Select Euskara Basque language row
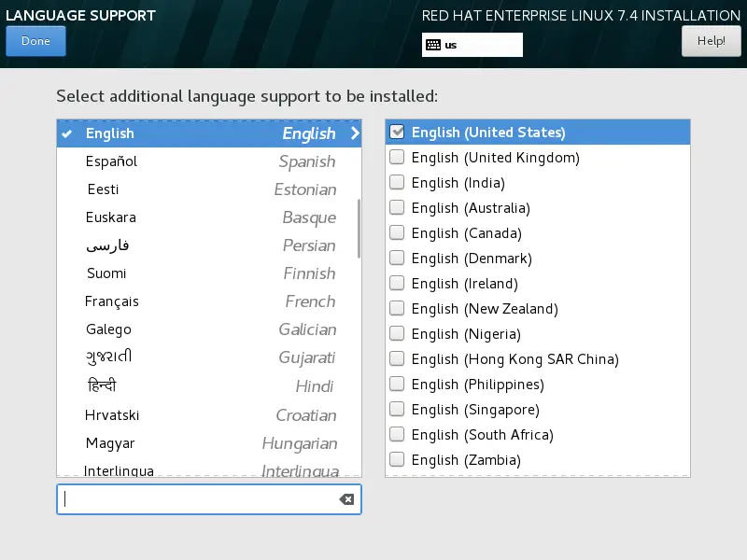This screenshot has width=747, height=560. click(x=209, y=217)
